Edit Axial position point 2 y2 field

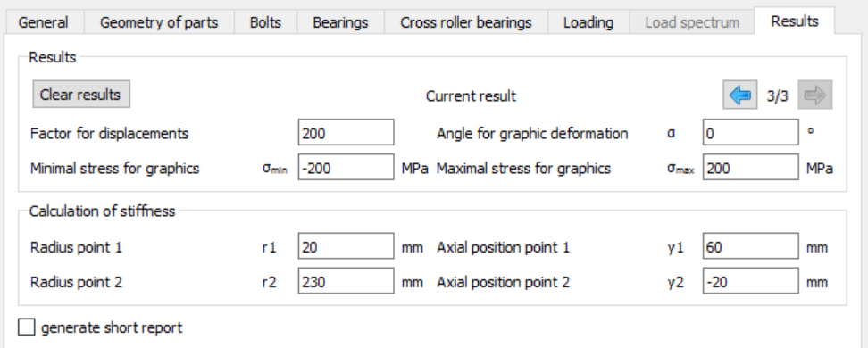[x=751, y=282]
